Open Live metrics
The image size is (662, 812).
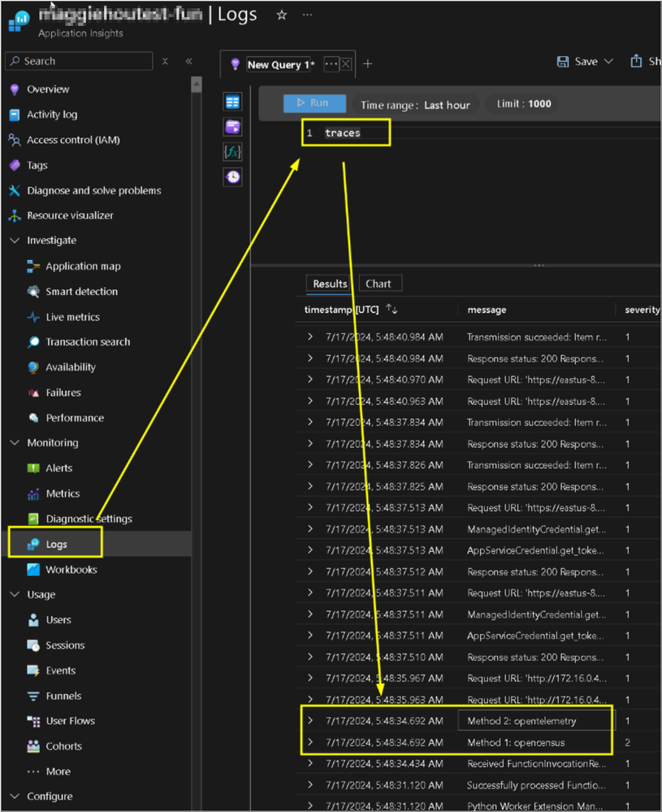click(x=72, y=317)
